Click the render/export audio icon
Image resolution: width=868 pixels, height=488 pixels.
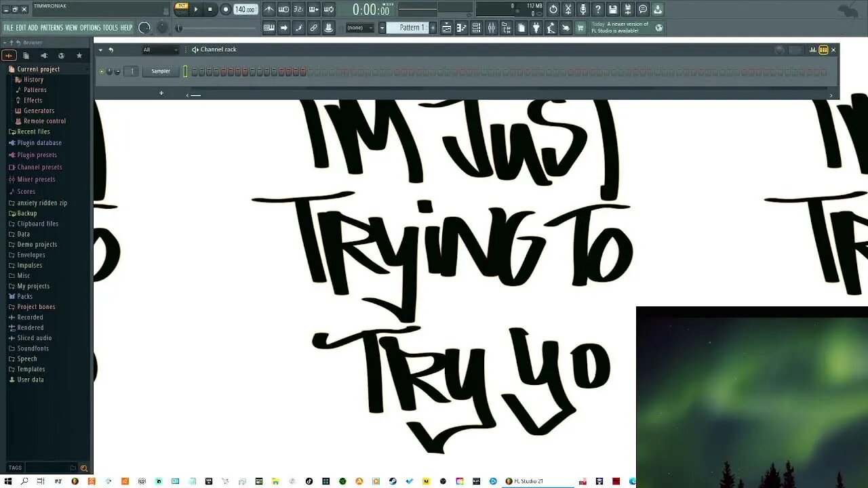[628, 9]
